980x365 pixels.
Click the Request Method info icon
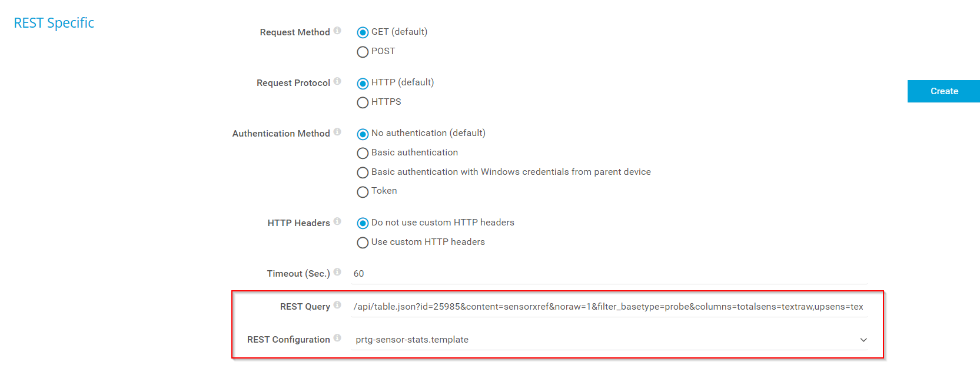pos(337,29)
